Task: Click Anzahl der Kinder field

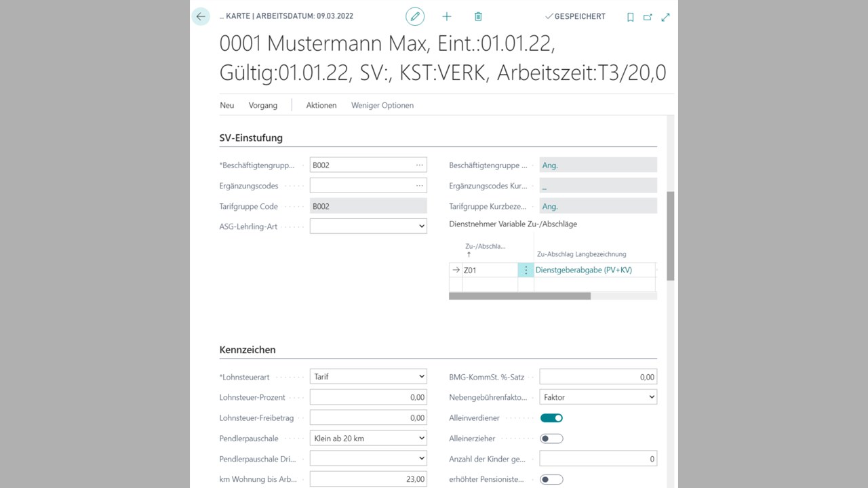Action: [x=598, y=459]
